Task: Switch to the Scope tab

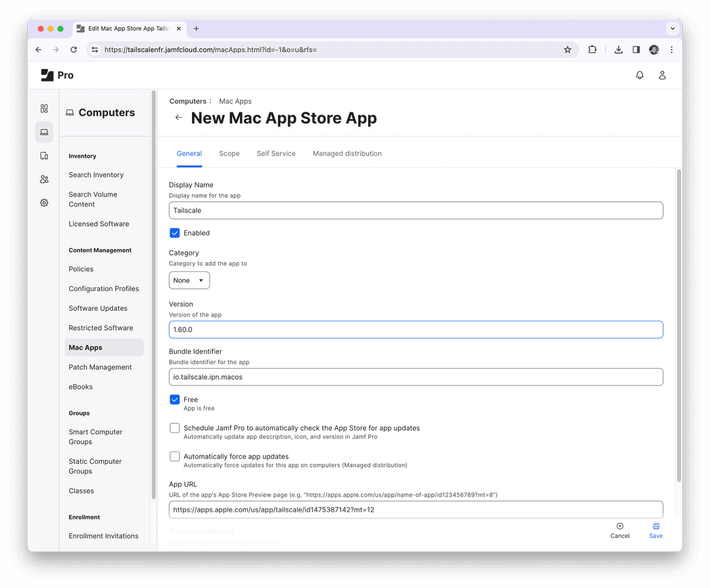Action: pyautogui.click(x=229, y=154)
